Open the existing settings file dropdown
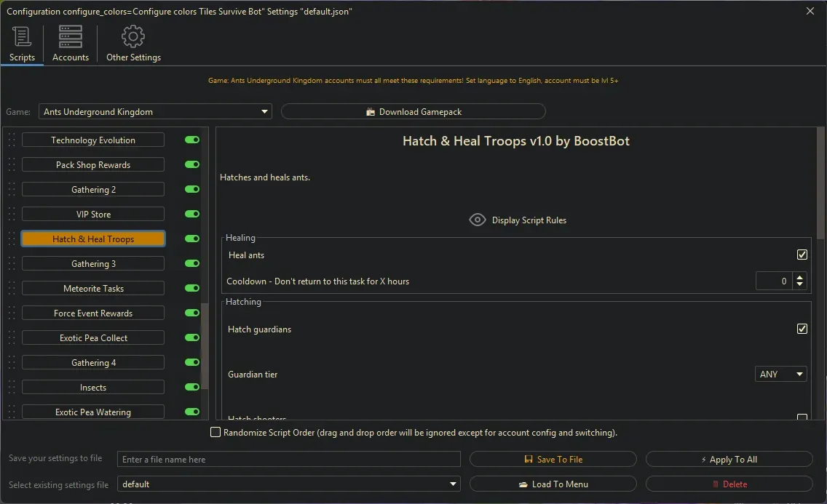The image size is (827, 504). [x=289, y=484]
